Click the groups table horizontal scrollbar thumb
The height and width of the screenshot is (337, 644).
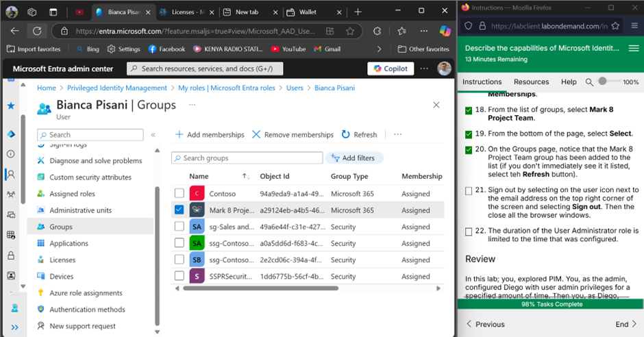coord(260,288)
